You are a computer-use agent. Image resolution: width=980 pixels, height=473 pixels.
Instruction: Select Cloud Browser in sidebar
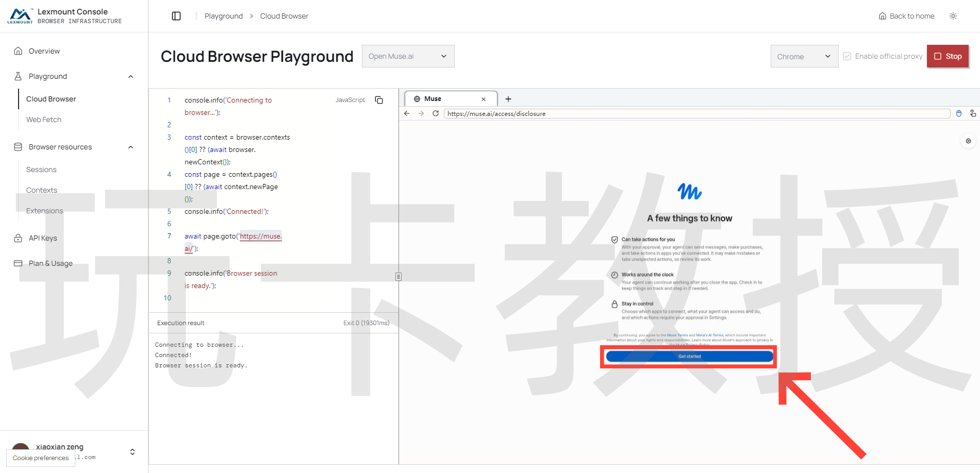pos(51,99)
